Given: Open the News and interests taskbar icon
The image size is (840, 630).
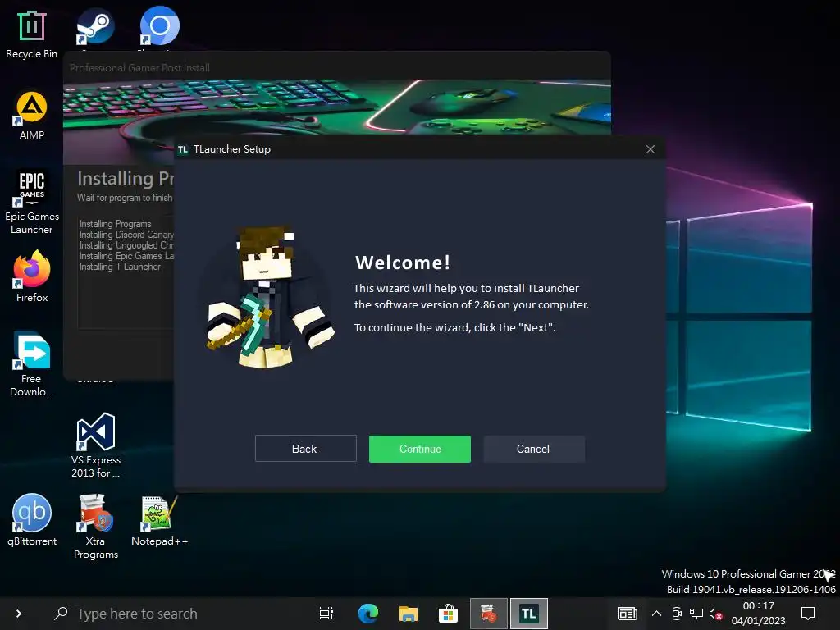Looking at the screenshot, I should [x=627, y=614].
